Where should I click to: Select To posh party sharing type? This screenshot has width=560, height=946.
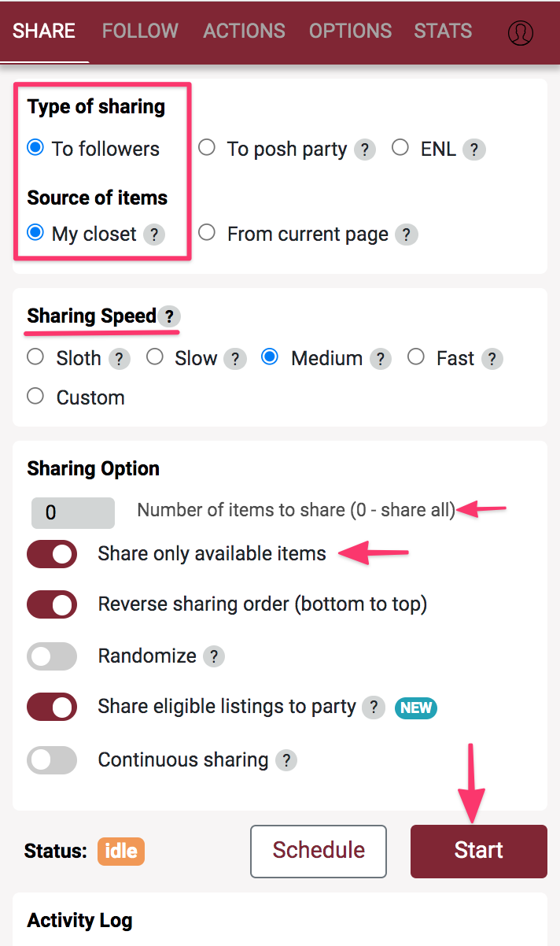click(207, 148)
